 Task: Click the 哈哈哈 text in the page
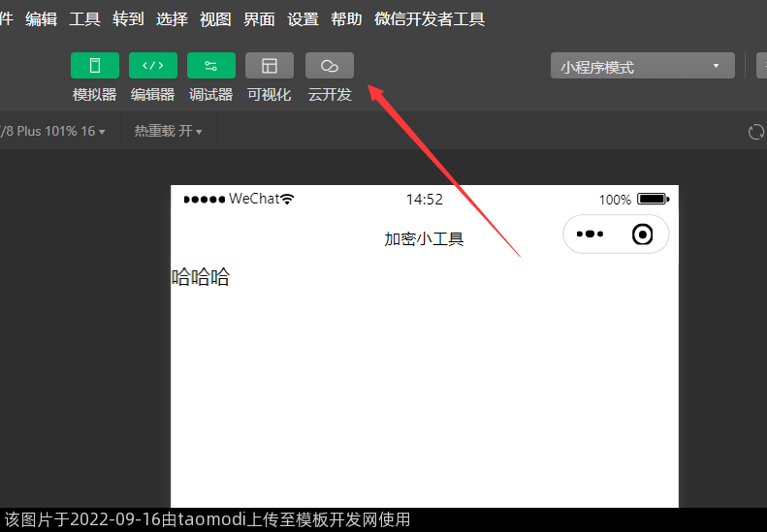point(201,278)
